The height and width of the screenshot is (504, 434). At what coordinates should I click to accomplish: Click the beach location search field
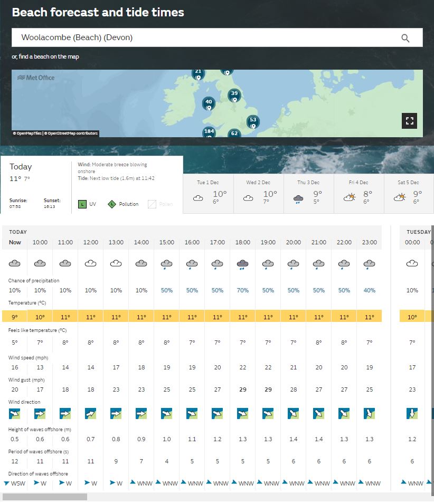(206, 38)
